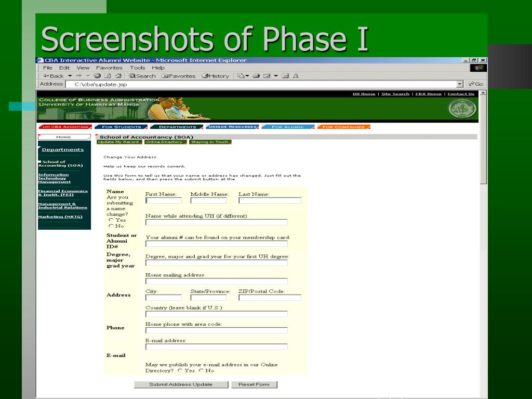Click the Departments sidebar heading link

pyautogui.click(x=63, y=150)
